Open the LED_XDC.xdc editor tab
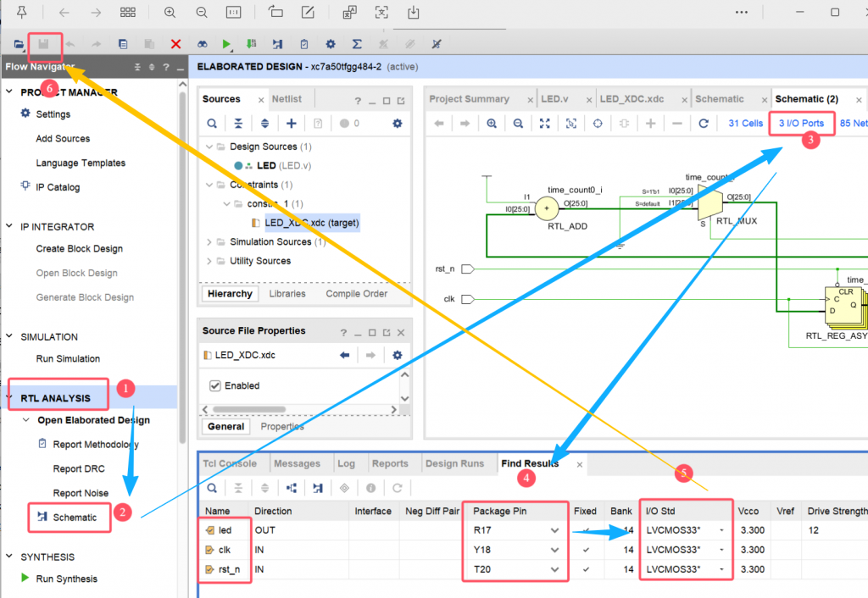This screenshot has width=868, height=598. coord(632,99)
